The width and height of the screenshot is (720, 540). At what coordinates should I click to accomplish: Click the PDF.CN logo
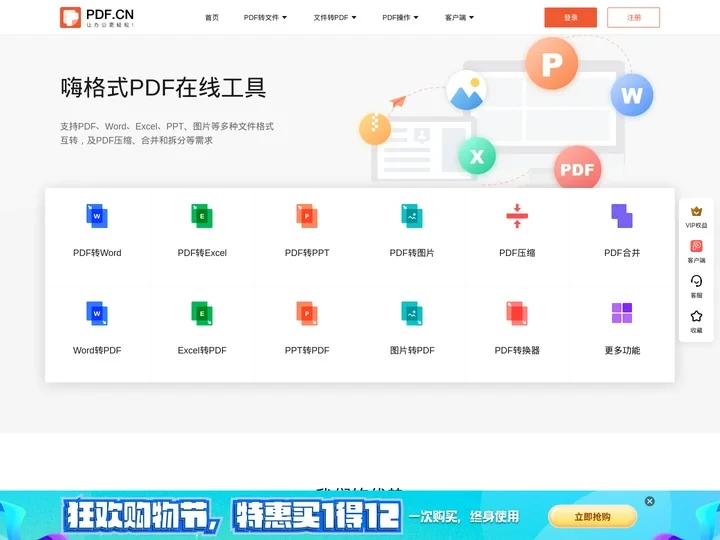pyautogui.click(x=97, y=17)
